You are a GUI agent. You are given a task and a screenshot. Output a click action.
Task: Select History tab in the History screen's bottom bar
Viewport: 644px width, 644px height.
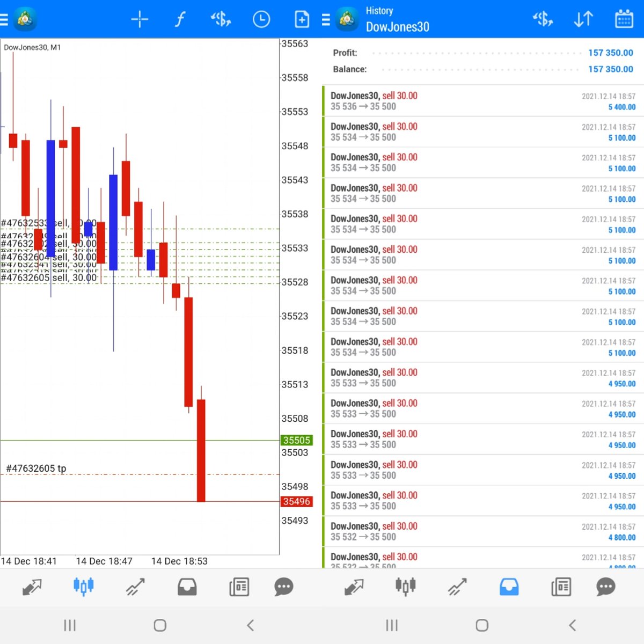[x=509, y=587]
